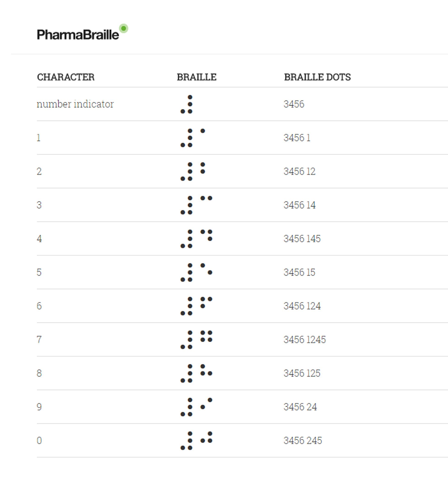Click the braille pattern for digit 3

196,205
